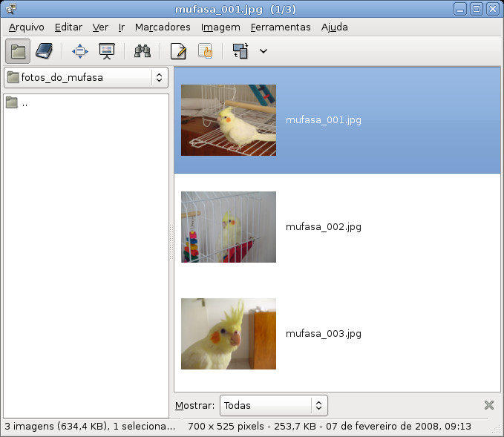Open the binoculars search tool
The height and width of the screenshot is (437, 504).
click(x=143, y=51)
